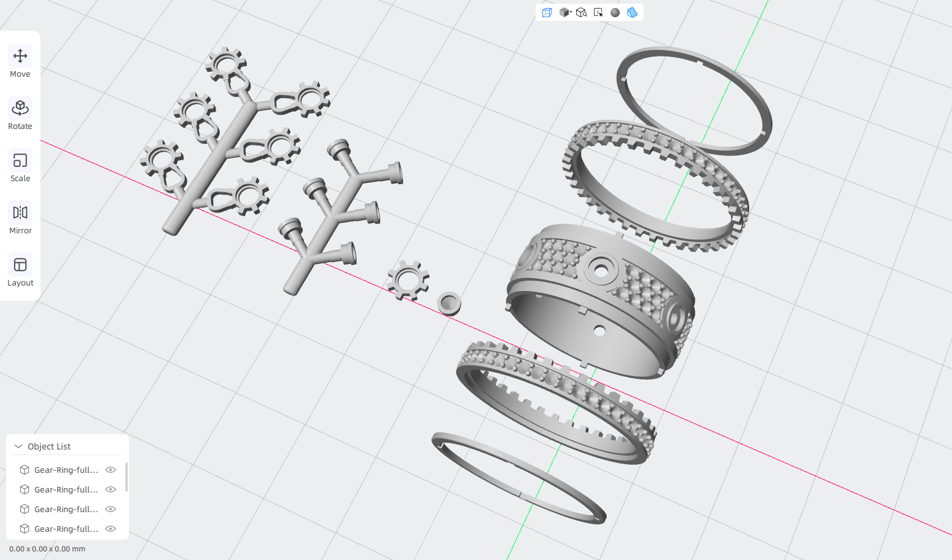
Task: Click the info pointer selection icon
Action: tap(598, 12)
